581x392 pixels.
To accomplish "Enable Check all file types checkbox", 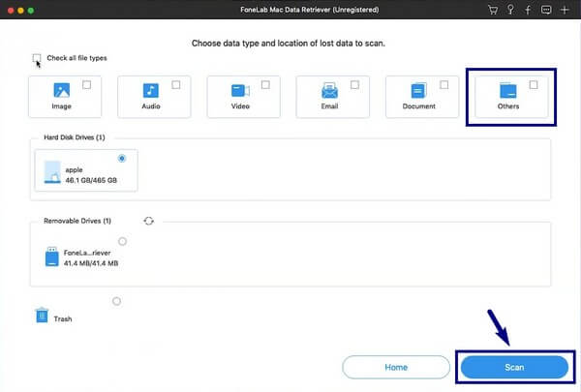I will tap(37, 58).
